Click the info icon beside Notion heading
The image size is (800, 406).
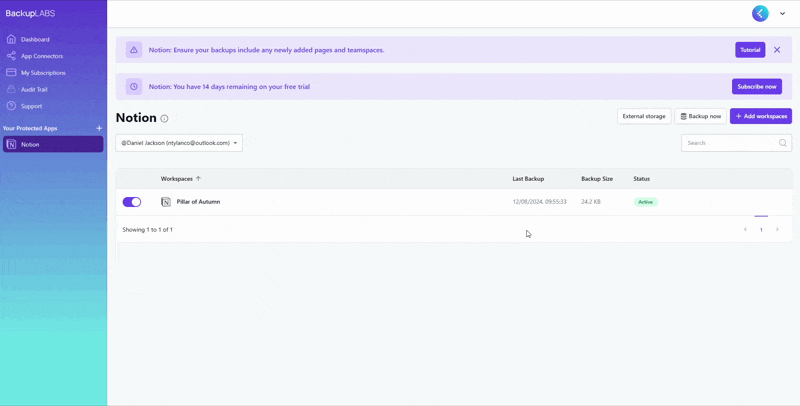pos(164,118)
